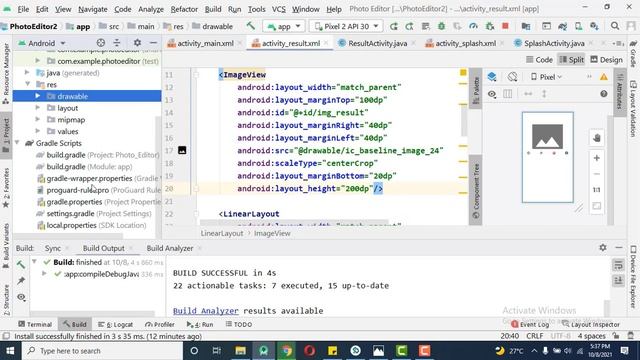Open the help question mark in preview toolbar
Screen dimensions: 640x360
(604, 94)
